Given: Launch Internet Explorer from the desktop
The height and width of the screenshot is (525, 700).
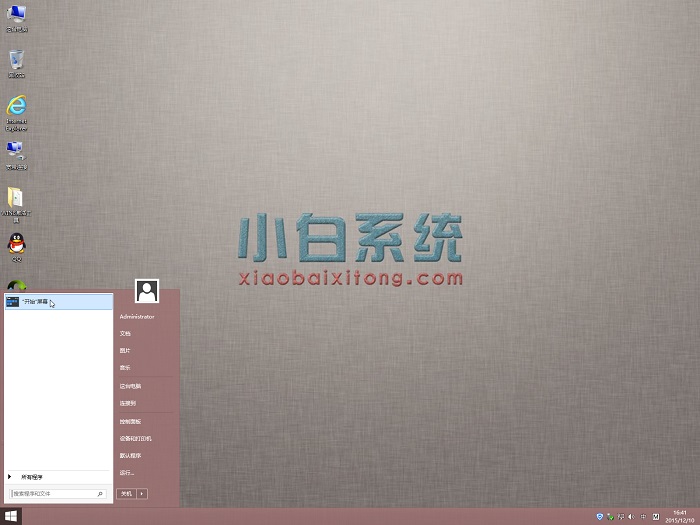Looking at the screenshot, I should (16, 106).
